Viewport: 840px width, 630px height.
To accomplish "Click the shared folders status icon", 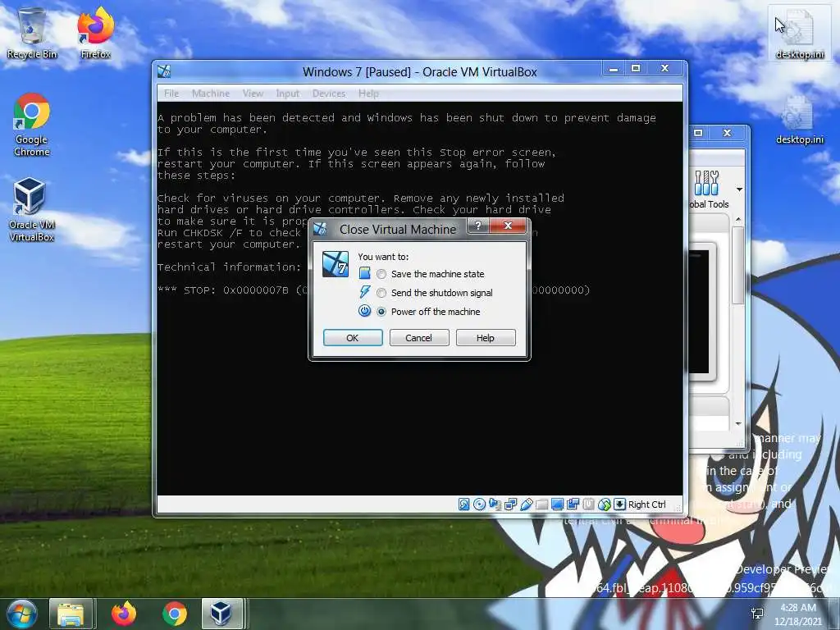I will point(541,504).
